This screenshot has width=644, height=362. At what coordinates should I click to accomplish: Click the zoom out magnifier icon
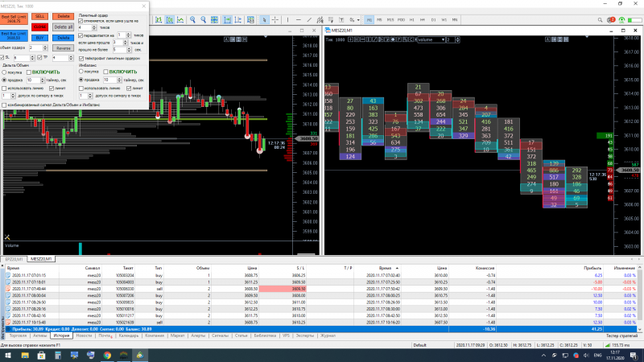[204, 19]
